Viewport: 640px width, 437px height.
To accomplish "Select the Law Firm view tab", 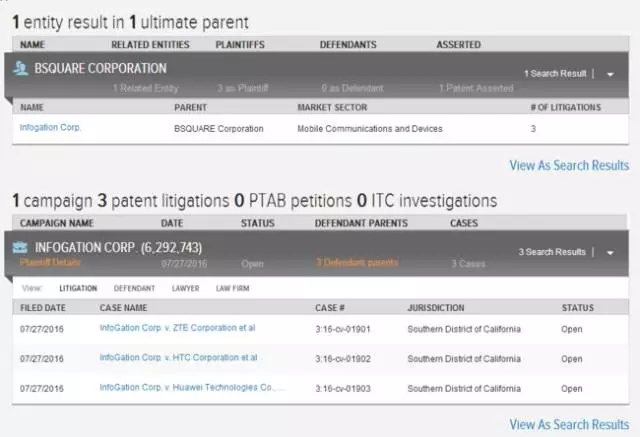I will 235,289.
